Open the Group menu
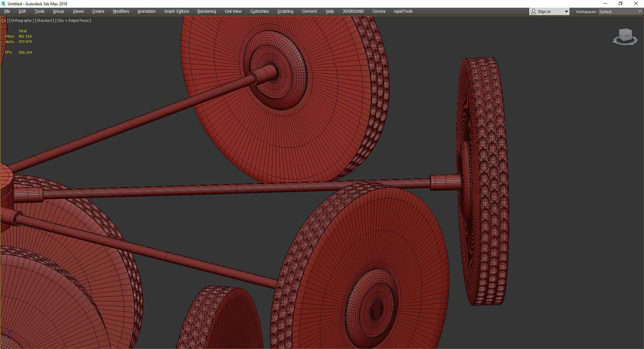Image resolution: width=644 pixels, height=349 pixels. [58, 11]
